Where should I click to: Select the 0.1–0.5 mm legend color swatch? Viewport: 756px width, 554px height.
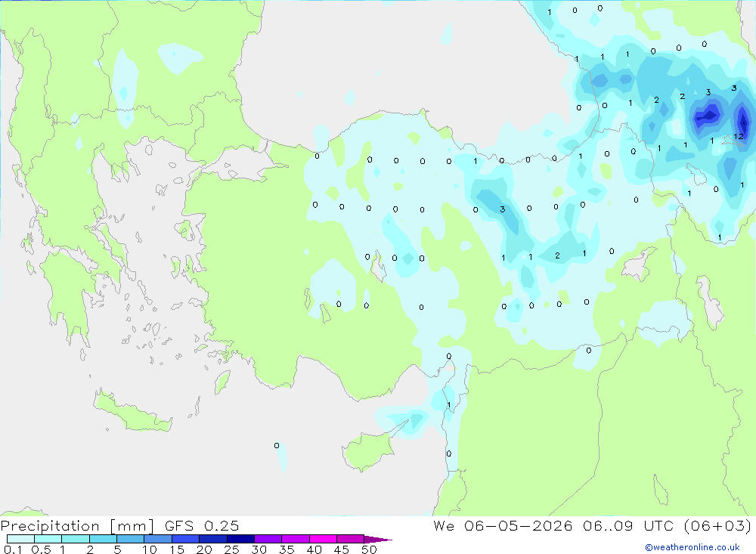(x=20, y=539)
